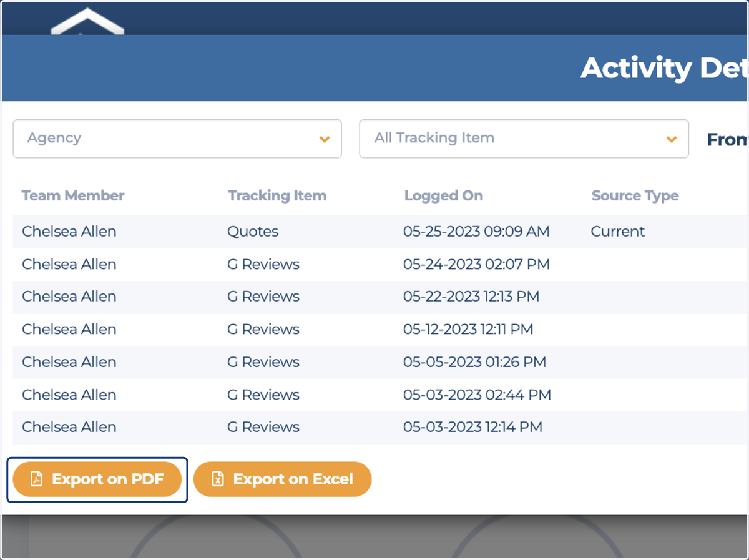Image resolution: width=749 pixels, height=560 pixels.
Task: Open the Agency dropdown
Action: (177, 139)
